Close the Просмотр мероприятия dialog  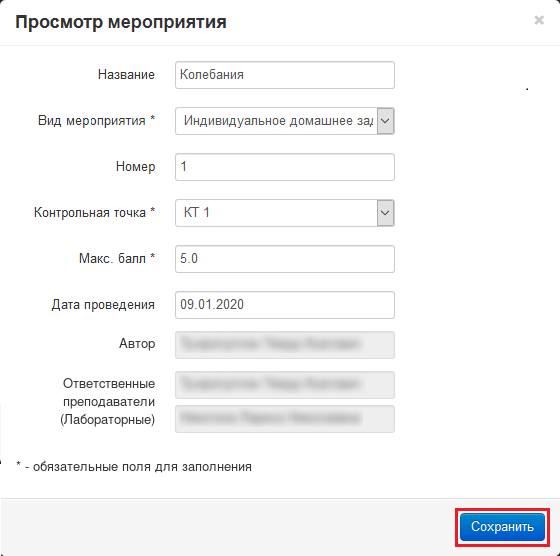pos(539,20)
